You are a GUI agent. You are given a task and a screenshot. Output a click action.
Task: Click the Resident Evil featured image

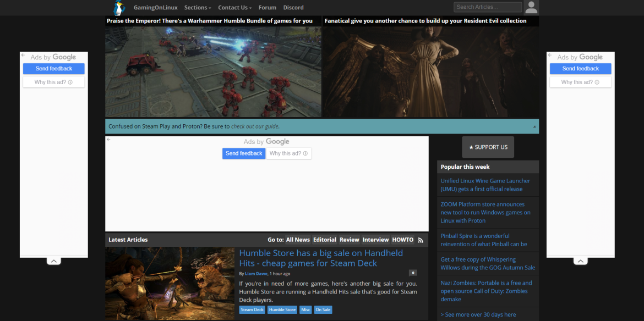coord(431,72)
